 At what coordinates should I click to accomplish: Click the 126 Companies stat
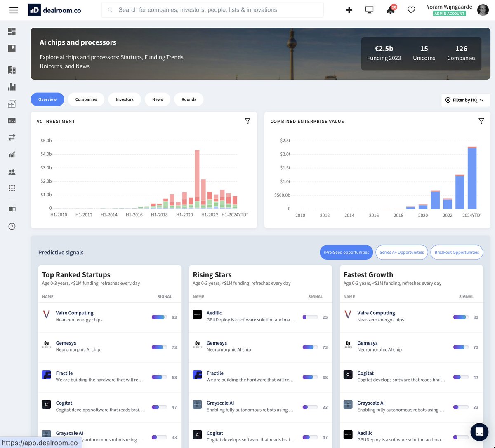coord(461,54)
